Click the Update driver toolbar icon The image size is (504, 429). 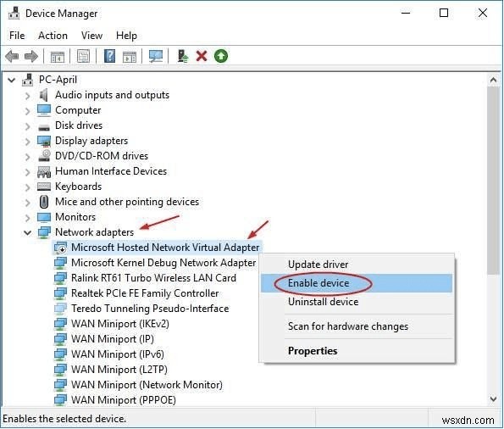click(183, 56)
